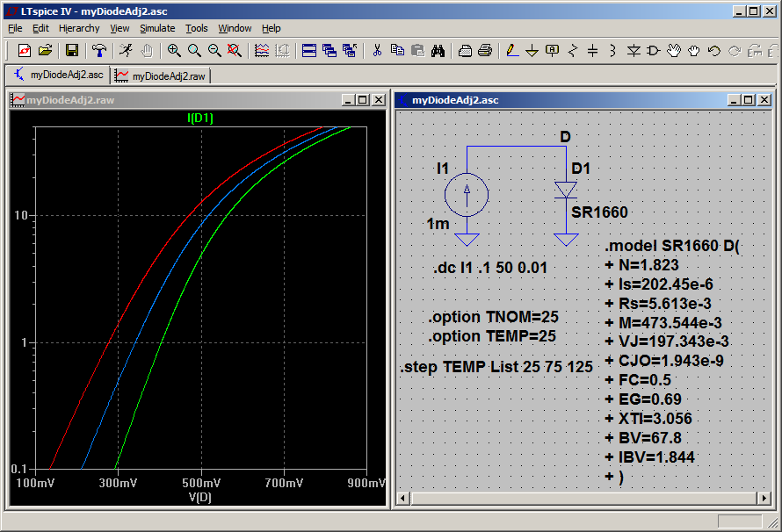Screen dimensions: 782x532
Task: Paste with the clipboard icon
Action: coord(418,50)
